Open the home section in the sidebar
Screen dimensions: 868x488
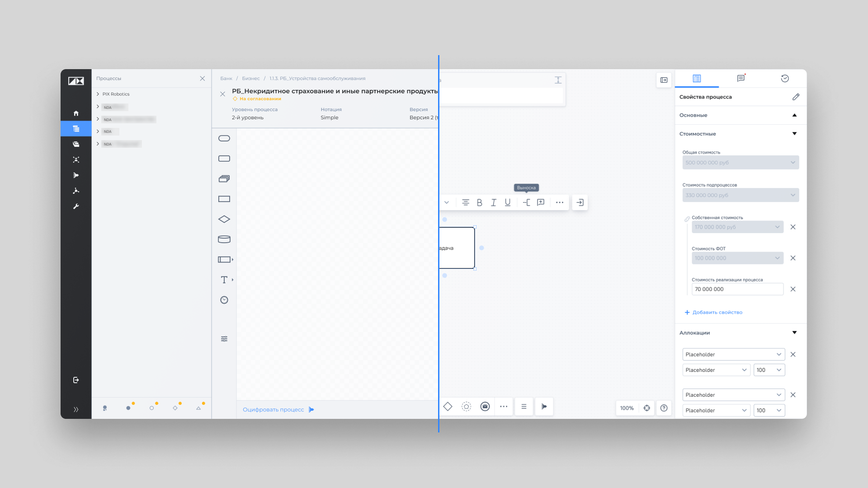coord(76,113)
